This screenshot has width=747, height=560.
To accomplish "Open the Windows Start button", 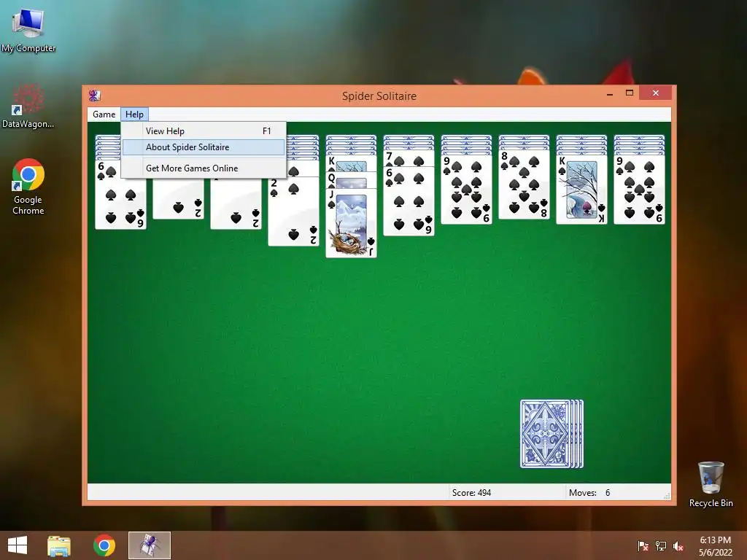I will [18, 545].
